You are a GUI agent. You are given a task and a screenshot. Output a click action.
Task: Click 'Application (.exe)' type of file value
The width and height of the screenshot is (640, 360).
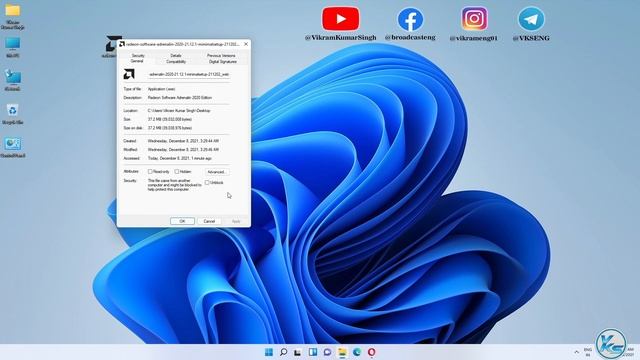[x=161, y=89]
